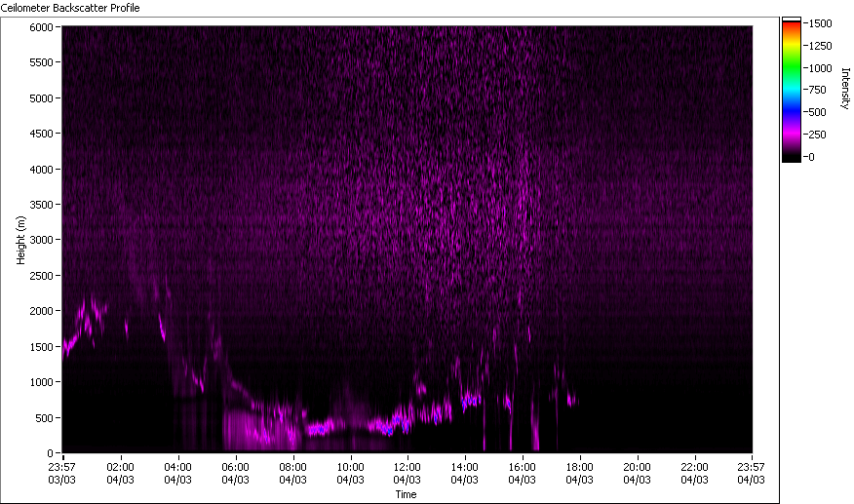The width and height of the screenshot is (854, 504).
Task: Select the 500 tick on the height axis
Action: [x=45, y=418]
